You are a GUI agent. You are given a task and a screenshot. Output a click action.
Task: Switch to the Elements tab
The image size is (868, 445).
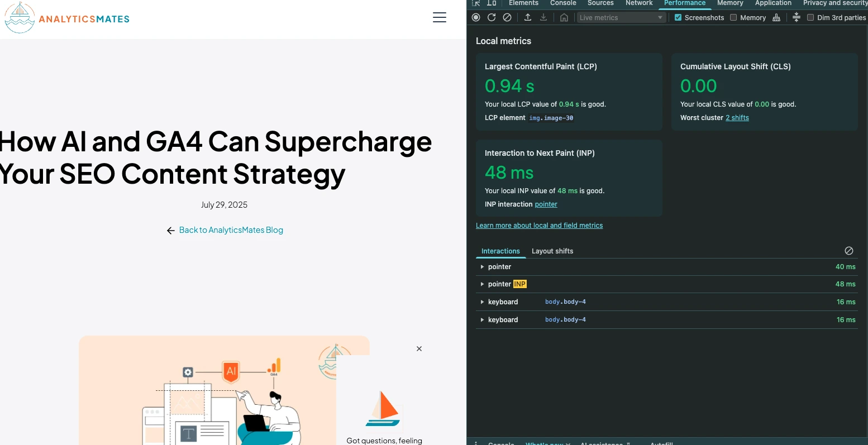tap(523, 3)
